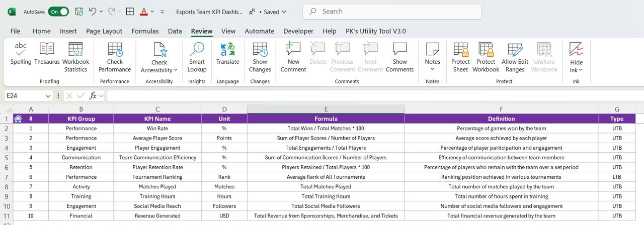The image size is (644, 225).
Task: Click the insert function fx icon
Action: point(93,95)
